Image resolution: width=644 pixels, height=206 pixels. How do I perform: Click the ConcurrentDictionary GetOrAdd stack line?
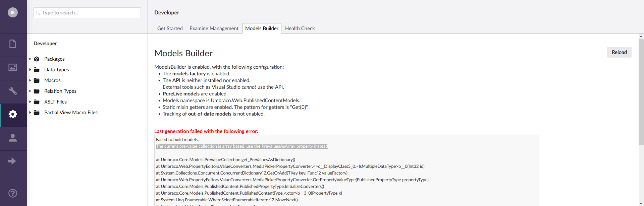pos(252,173)
